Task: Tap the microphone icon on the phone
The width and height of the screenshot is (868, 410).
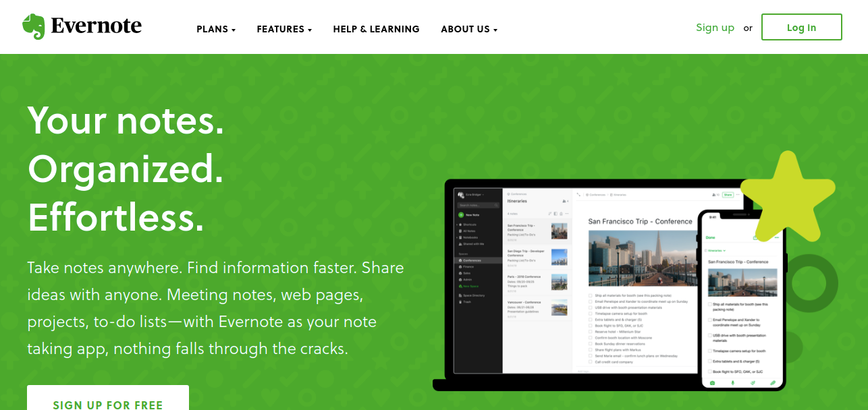Action: click(733, 383)
